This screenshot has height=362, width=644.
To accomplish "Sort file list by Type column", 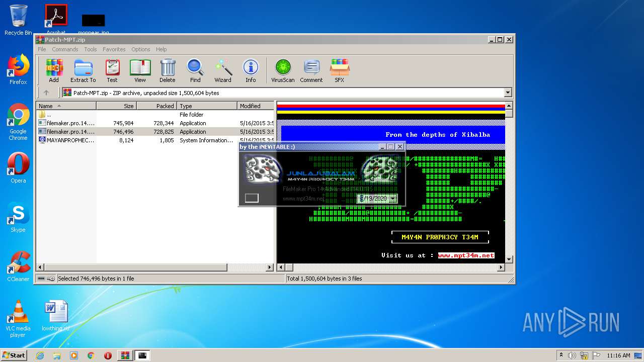I will pyautogui.click(x=207, y=106).
